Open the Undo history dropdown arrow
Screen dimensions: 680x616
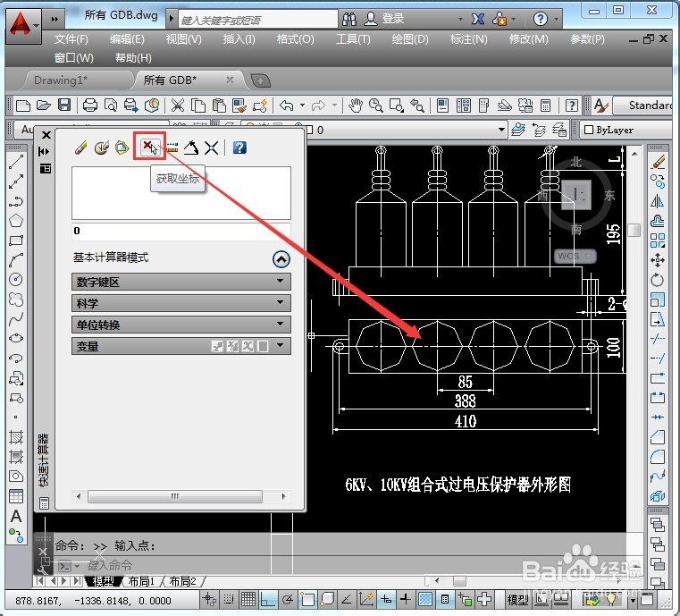tap(302, 105)
